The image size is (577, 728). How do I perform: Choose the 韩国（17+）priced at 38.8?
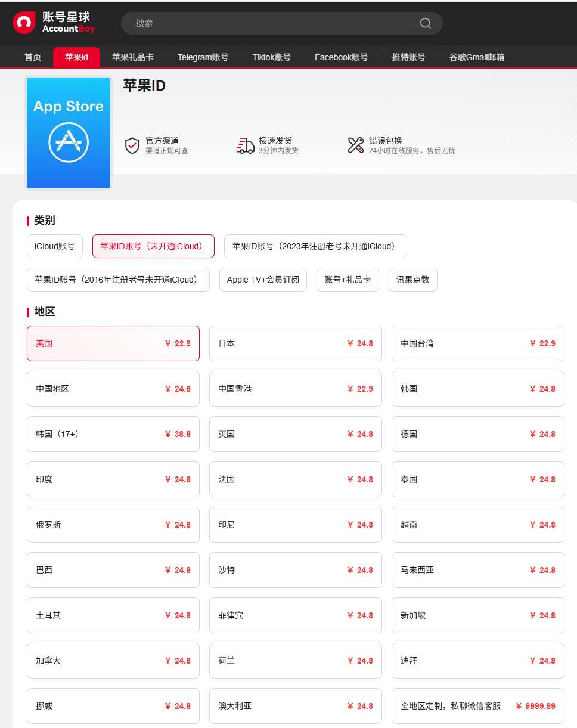(x=113, y=434)
